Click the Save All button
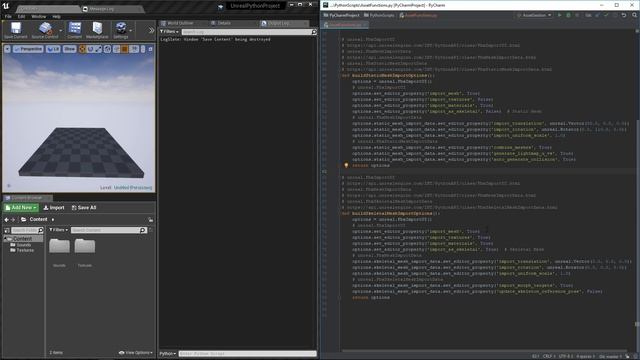This screenshot has height=360, width=640. tap(84, 208)
